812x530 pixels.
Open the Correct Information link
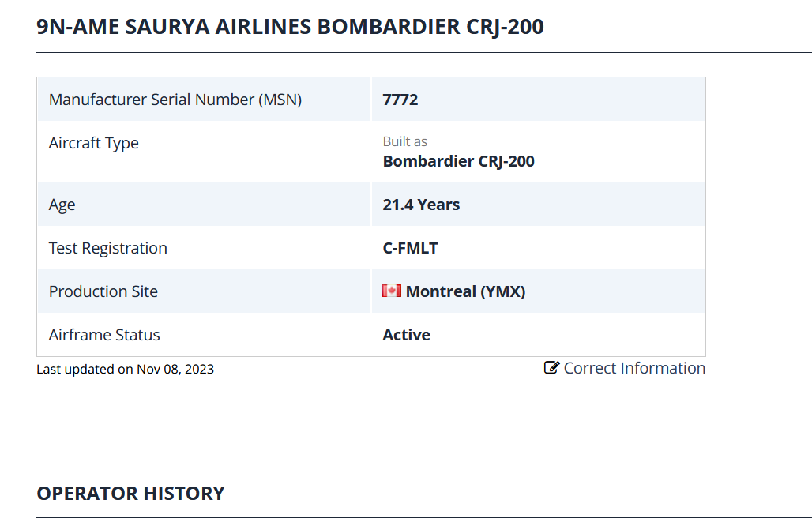pyautogui.click(x=633, y=368)
